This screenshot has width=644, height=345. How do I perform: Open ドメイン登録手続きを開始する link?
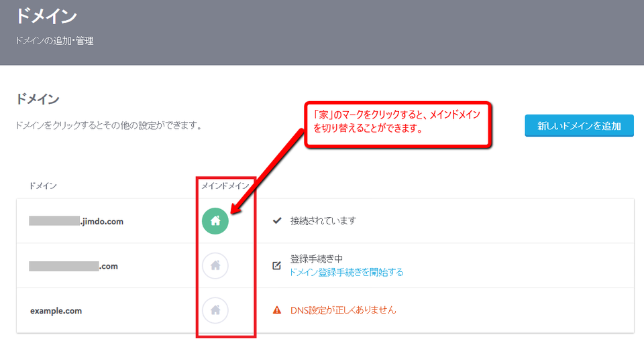(346, 273)
